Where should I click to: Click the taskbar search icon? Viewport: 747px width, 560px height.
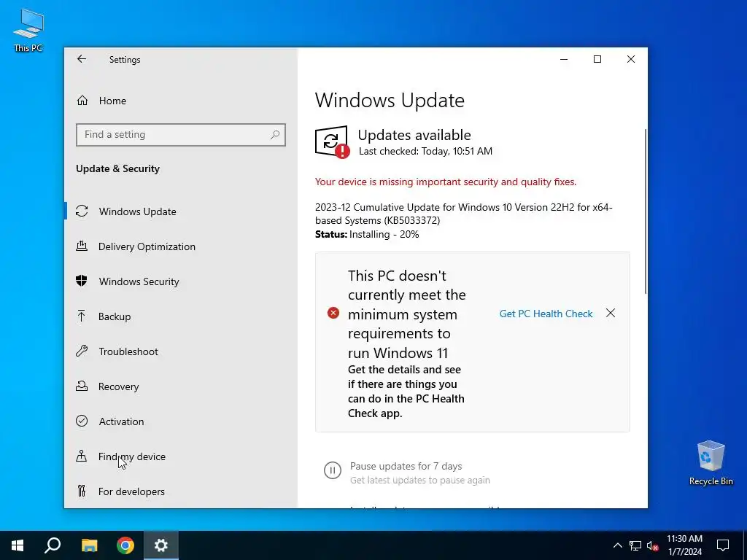[x=53, y=545]
